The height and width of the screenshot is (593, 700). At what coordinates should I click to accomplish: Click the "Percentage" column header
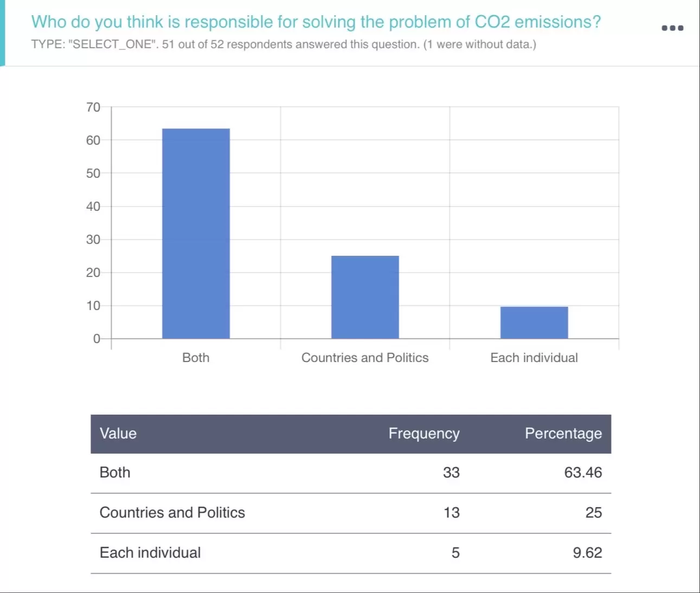point(563,434)
